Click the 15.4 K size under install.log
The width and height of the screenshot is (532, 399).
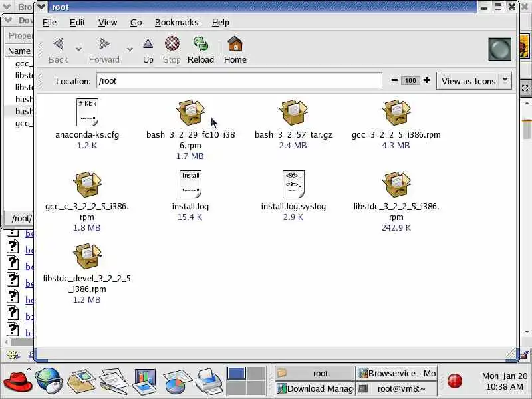click(x=190, y=217)
